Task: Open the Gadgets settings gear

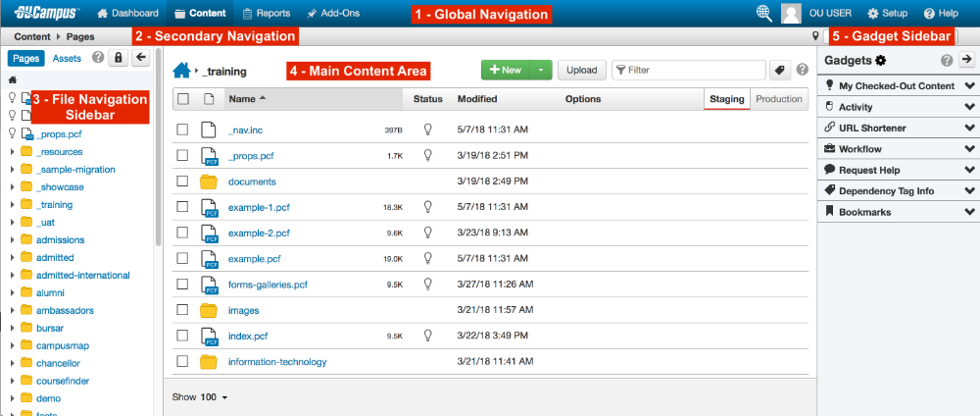Action: 880,61
